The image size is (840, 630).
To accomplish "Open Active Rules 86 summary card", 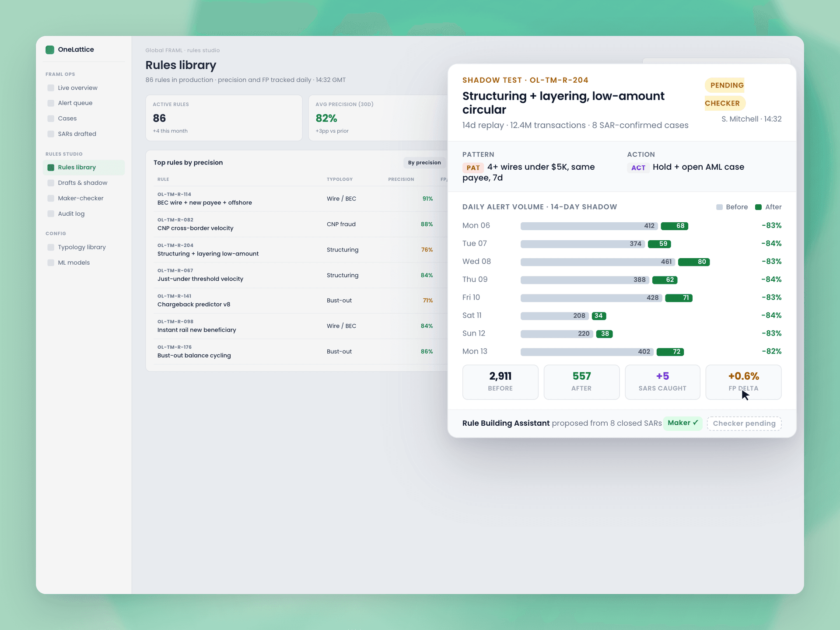I will tap(224, 118).
